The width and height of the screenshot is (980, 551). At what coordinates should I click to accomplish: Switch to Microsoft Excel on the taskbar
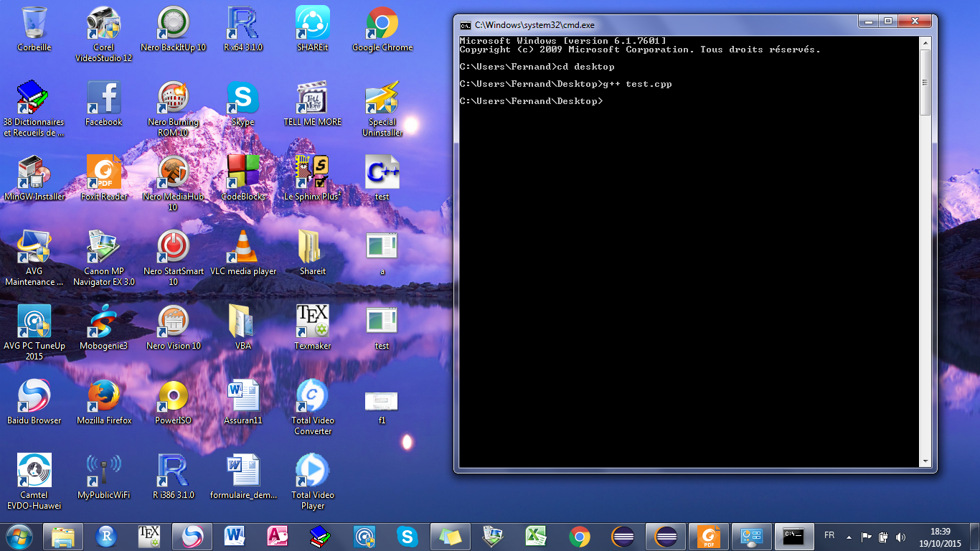pos(537,536)
